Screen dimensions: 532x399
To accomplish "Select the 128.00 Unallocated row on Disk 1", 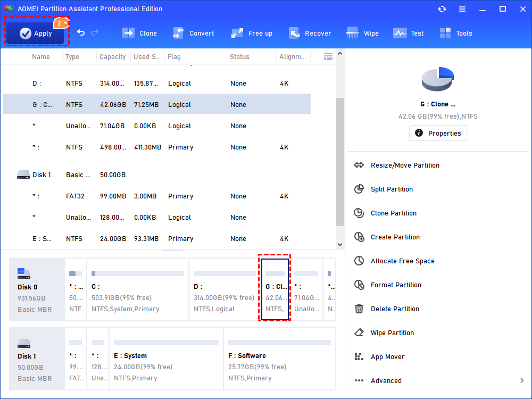I will [x=157, y=218].
